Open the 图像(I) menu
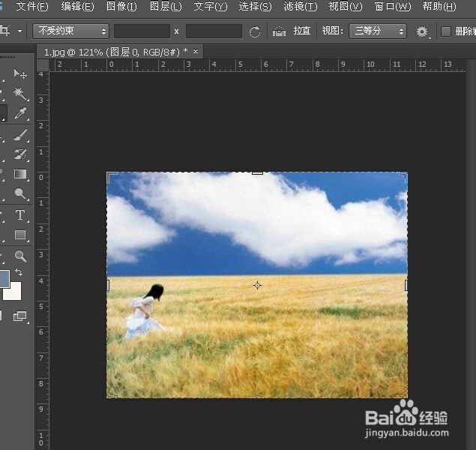The height and width of the screenshot is (450, 476). (121, 7)
